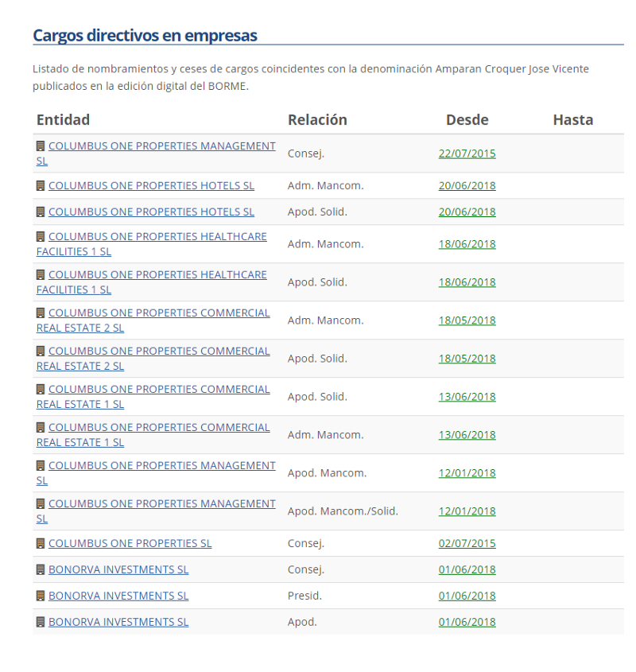Click building icon beside COLUMBUS ONE PROPERTIES SL
This screenshot has width=636, height=672.
(x=41, y=543)
